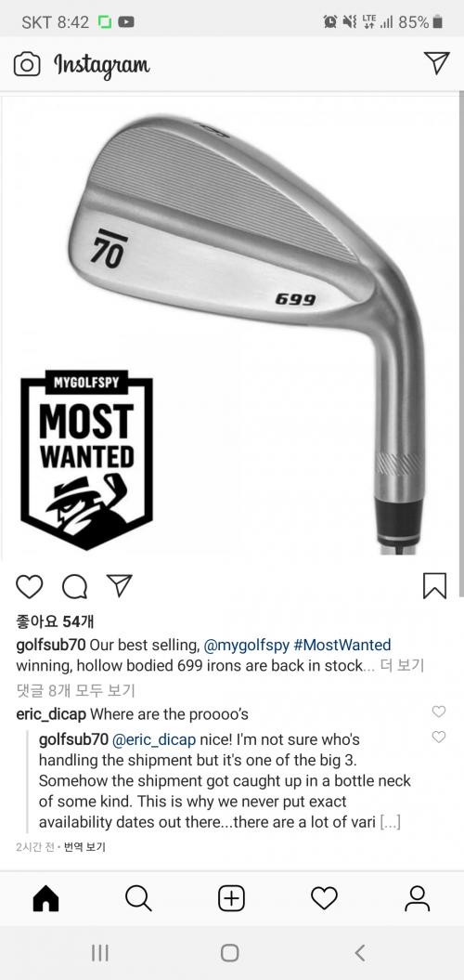
Task: Tap 번역 보기 to see translation
Action: [85, 847]
